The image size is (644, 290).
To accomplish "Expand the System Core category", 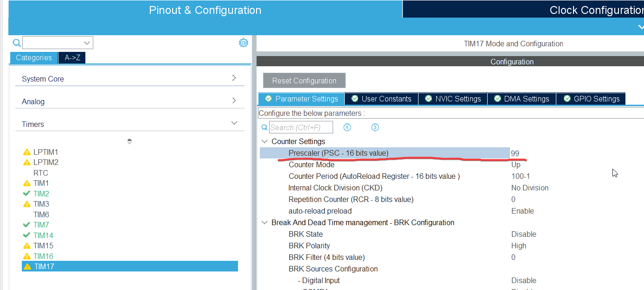I will point(235,78).
